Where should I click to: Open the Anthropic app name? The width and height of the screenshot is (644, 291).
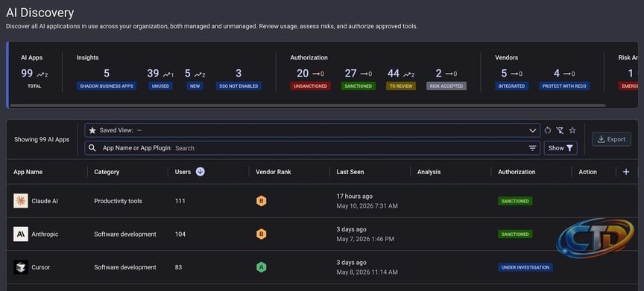click(45, 234)
